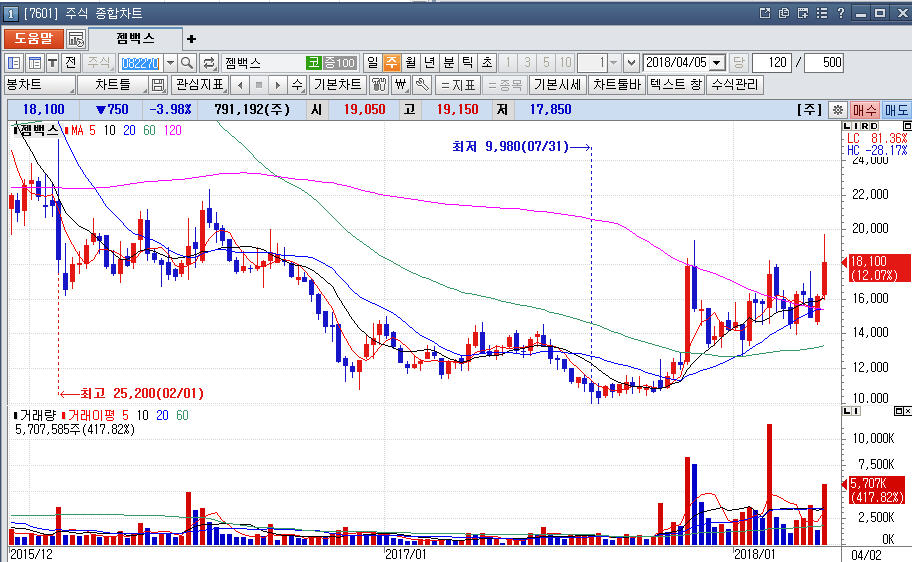Click the swap/refresh arrows icon beside search
This screenshot has width=912, height=562.
[x=209, y=62]
